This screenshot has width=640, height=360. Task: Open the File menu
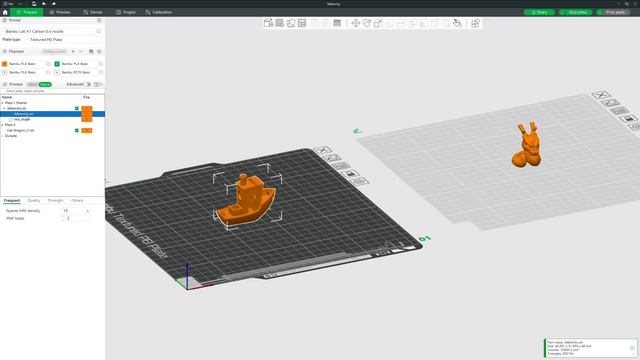9,4
